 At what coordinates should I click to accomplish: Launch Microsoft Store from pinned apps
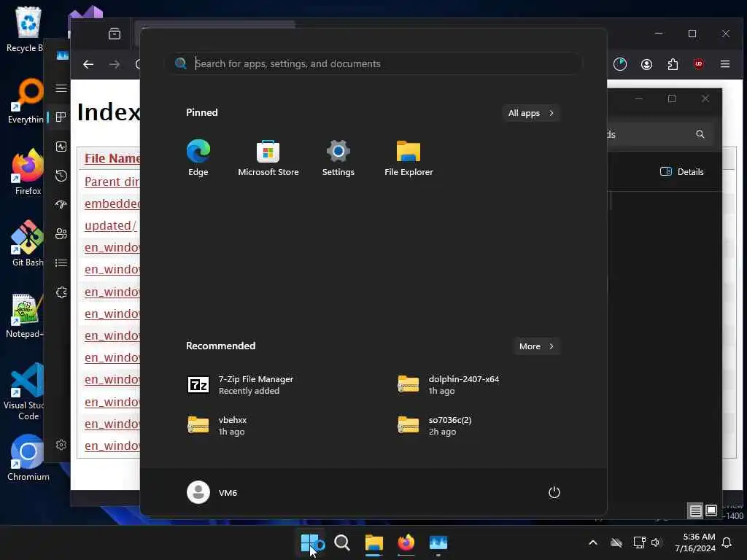268,157
